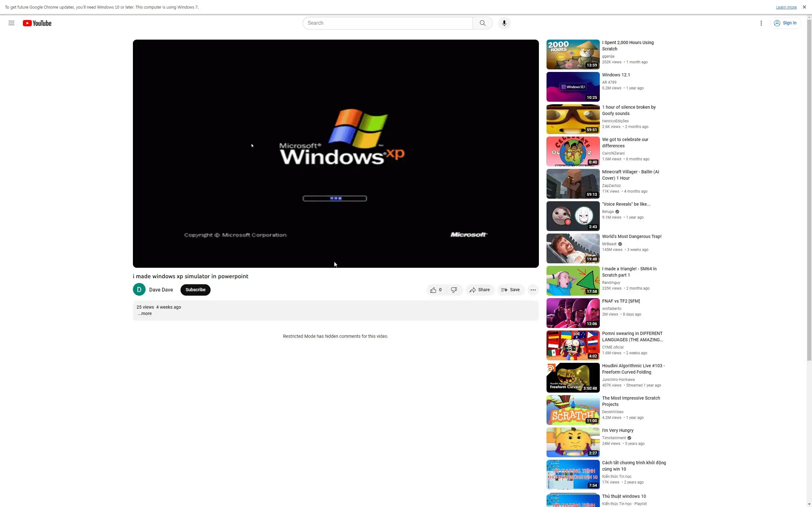Image resolution: width=812 pixels, height=507 pixels.
Task: Open the hamburger guide menu
Action: tap(11, 23)
